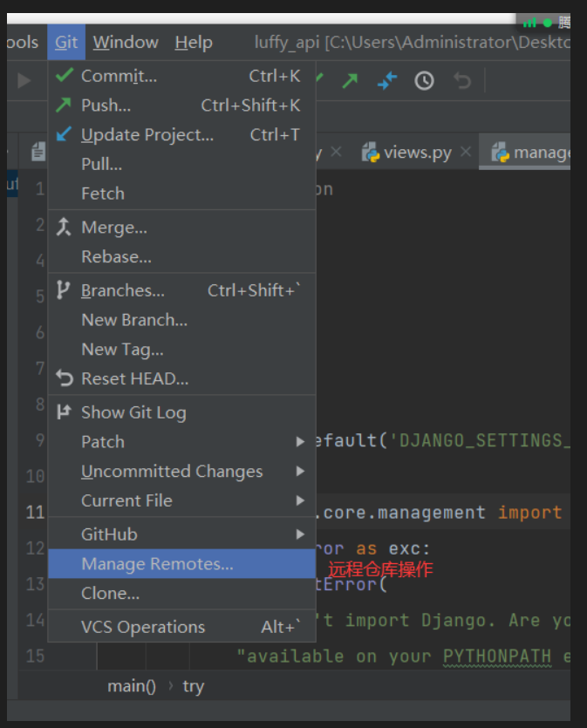Click Update Project... menu entry
Viewport: 587px width, 728px height.
coord(147,135)
